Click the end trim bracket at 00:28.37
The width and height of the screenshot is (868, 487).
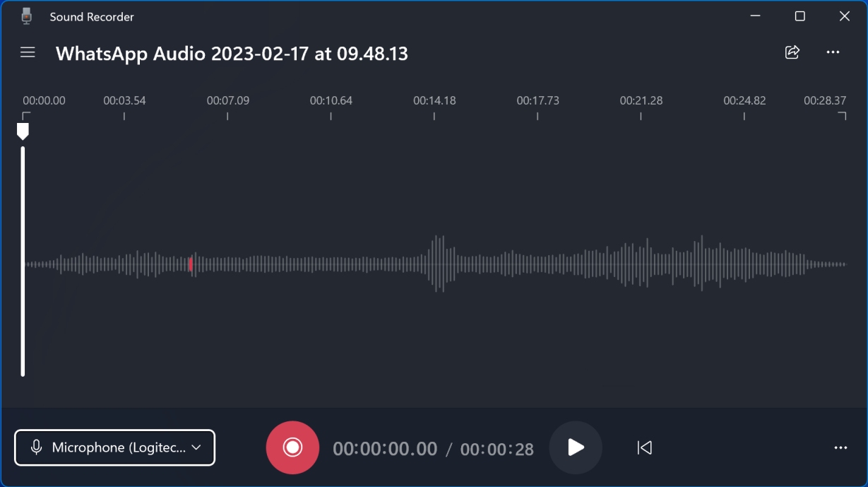[842, 115]
